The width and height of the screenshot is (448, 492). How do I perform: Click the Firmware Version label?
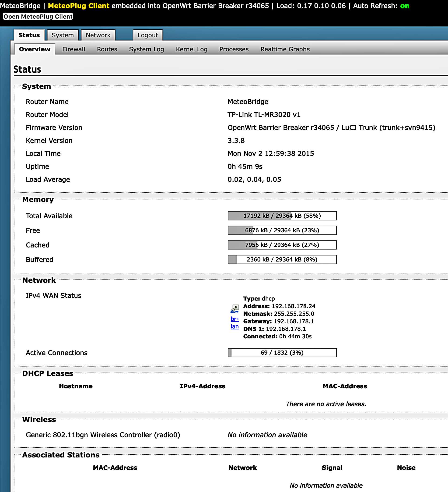coord(54,128)
